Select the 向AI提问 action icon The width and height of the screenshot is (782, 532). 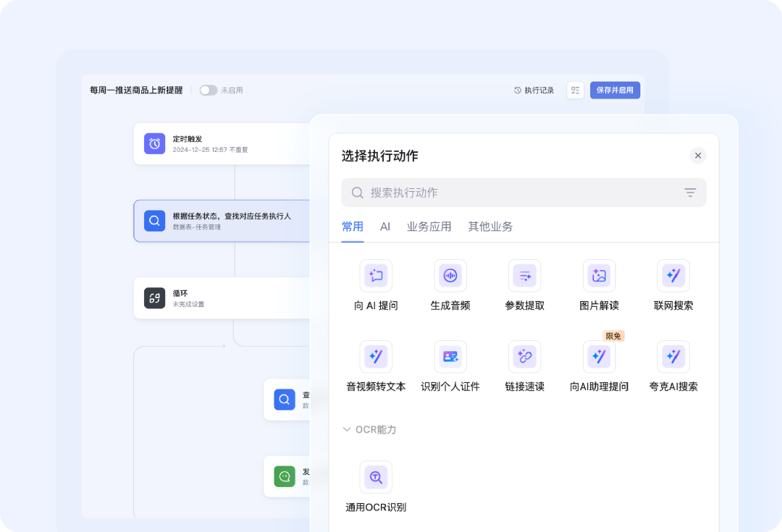click(x=376, y=275)
